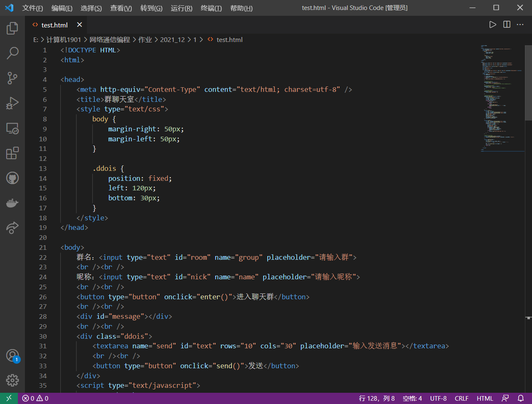Open the 终端 menu

pos(211,8)
